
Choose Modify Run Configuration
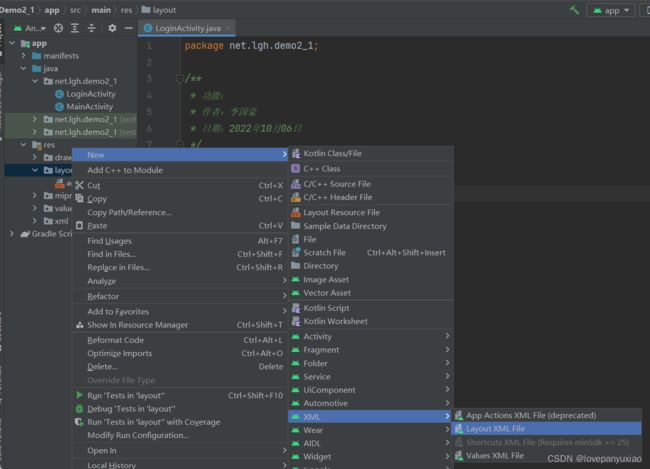click(180, 435)
